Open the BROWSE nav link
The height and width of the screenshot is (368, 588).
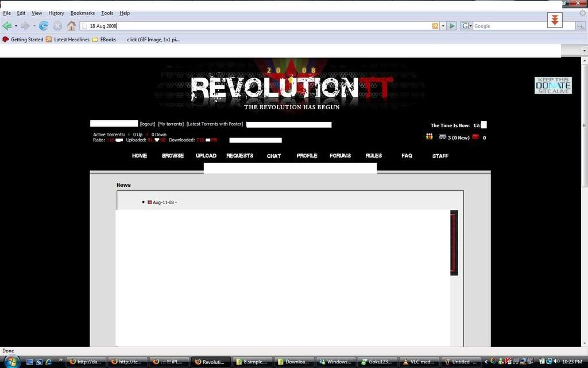point(173,156)
